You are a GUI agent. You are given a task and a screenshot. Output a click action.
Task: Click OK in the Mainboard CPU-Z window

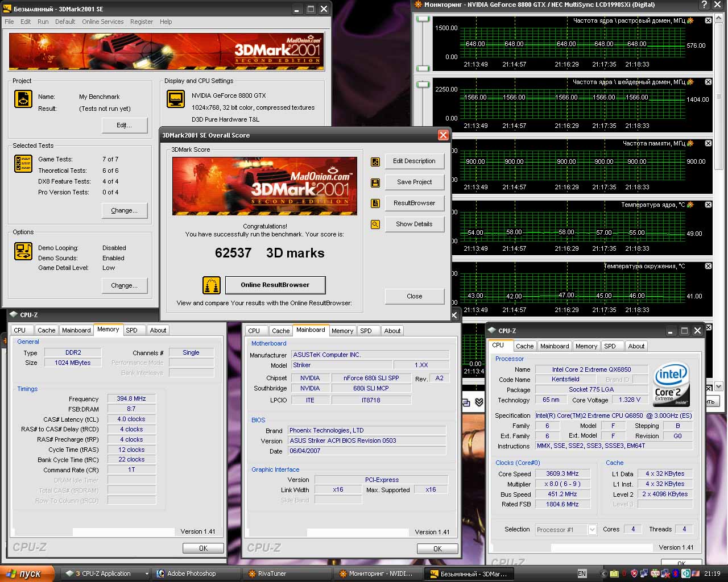[x=437, y=549]
